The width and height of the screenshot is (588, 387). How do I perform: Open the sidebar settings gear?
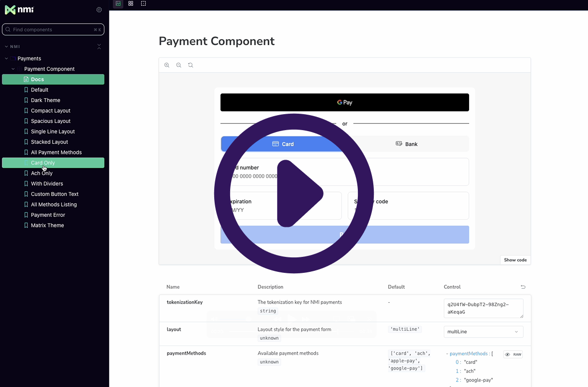pos(99,10)
